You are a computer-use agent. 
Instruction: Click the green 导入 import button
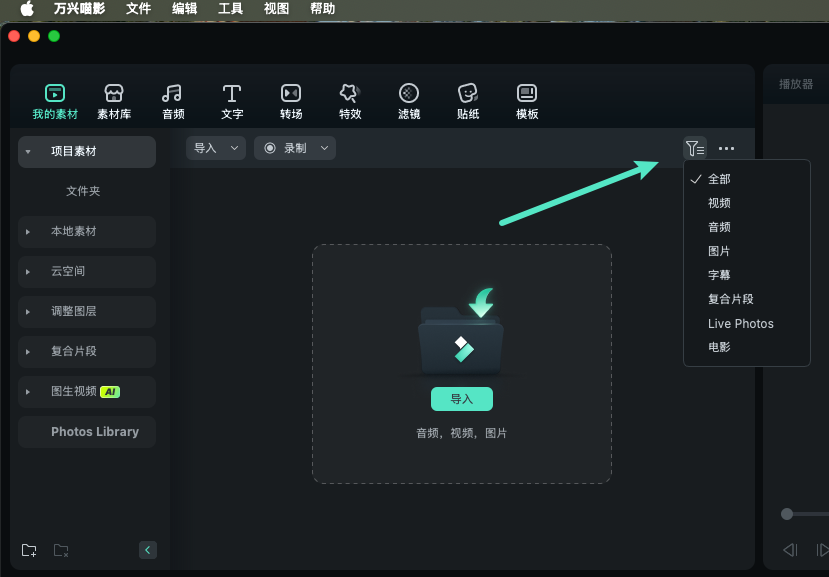point(461,399)
